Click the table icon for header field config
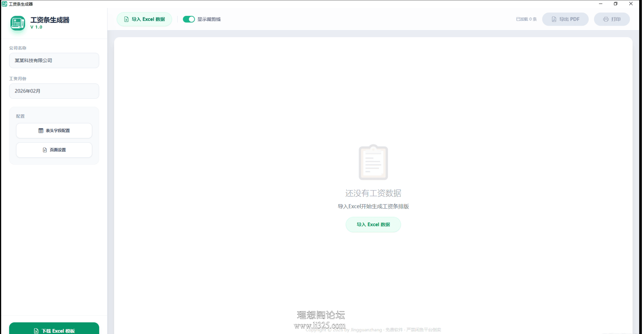 (41, 131)
